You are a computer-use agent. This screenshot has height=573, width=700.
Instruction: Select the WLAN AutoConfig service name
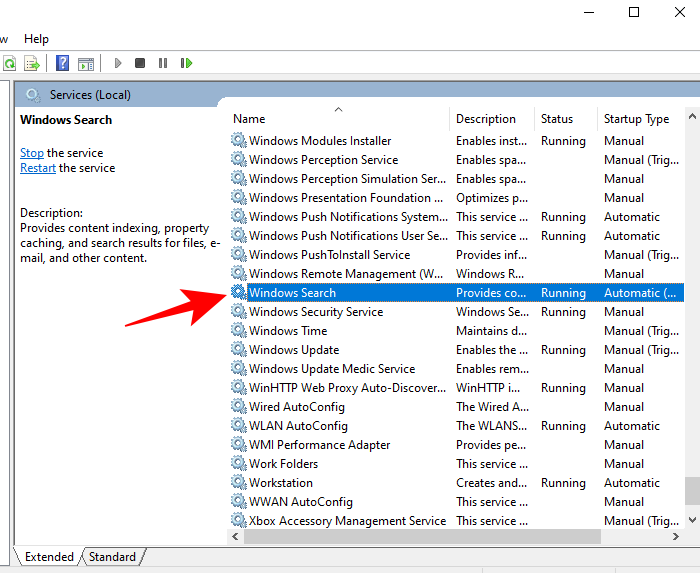(x=298, y=426)
